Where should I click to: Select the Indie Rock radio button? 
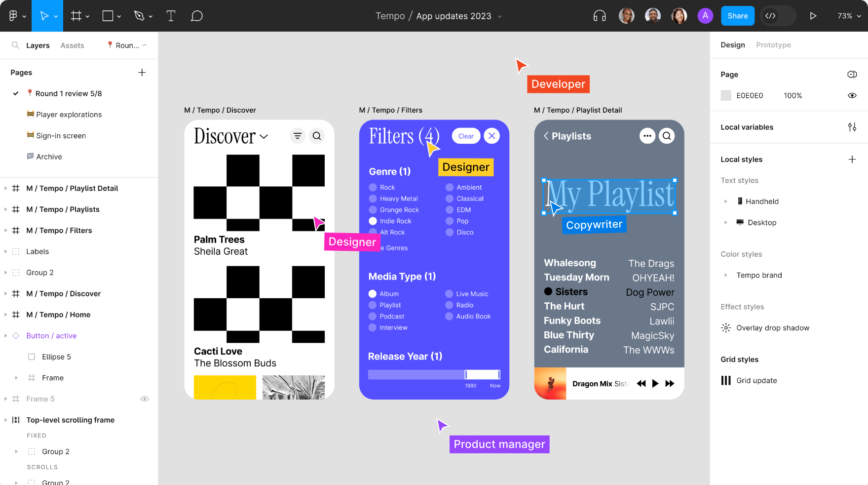coord(372,221)
